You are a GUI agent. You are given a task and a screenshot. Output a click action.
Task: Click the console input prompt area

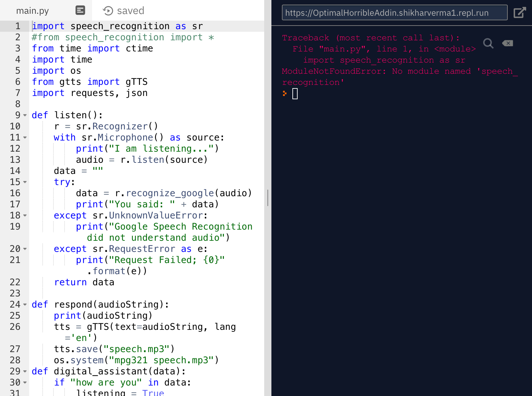point(295,94)
